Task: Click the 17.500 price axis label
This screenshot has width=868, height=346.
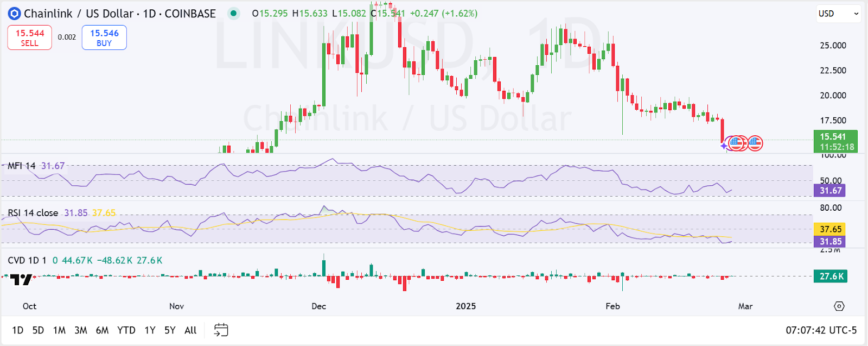Action: (x=833, y=121)
